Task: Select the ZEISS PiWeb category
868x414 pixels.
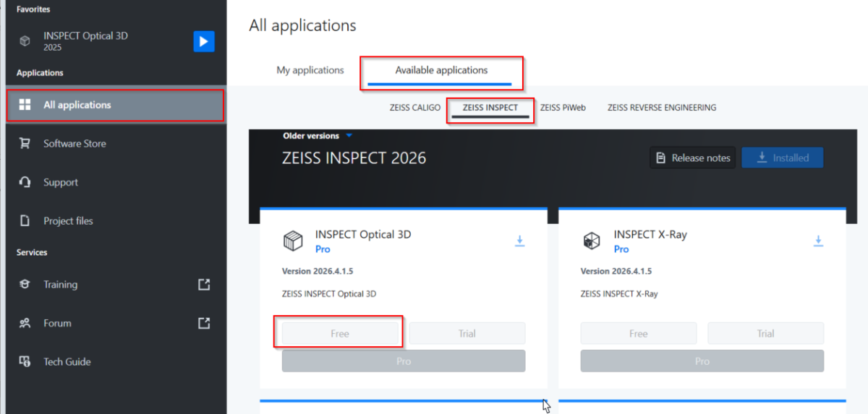Action: point(563,108)
